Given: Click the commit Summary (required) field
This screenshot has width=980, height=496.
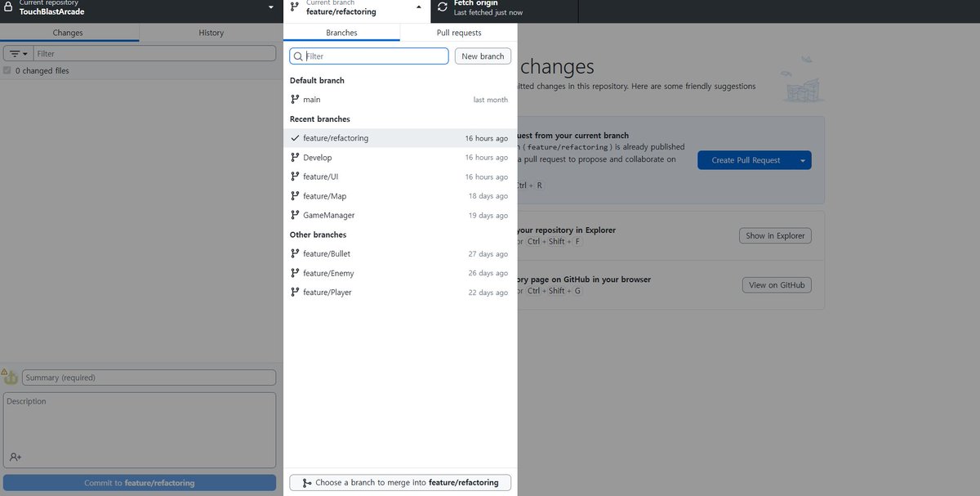Looking at the screenshot, I should tap(149, 378).
